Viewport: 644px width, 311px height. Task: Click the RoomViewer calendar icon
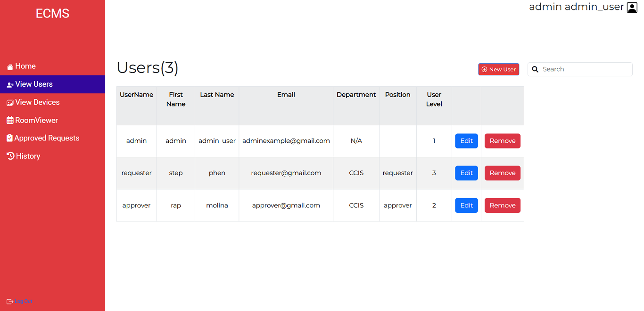[x=10, y=121]
